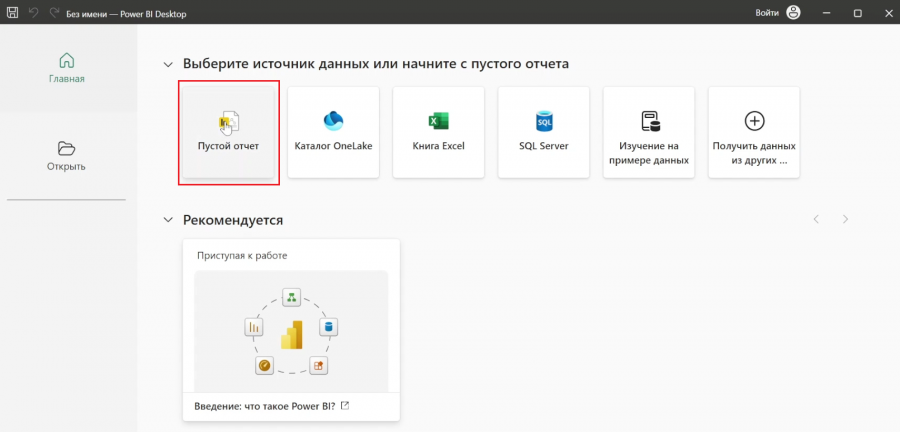Click the database cylinder icon in illustration

[x=328, y=327]
